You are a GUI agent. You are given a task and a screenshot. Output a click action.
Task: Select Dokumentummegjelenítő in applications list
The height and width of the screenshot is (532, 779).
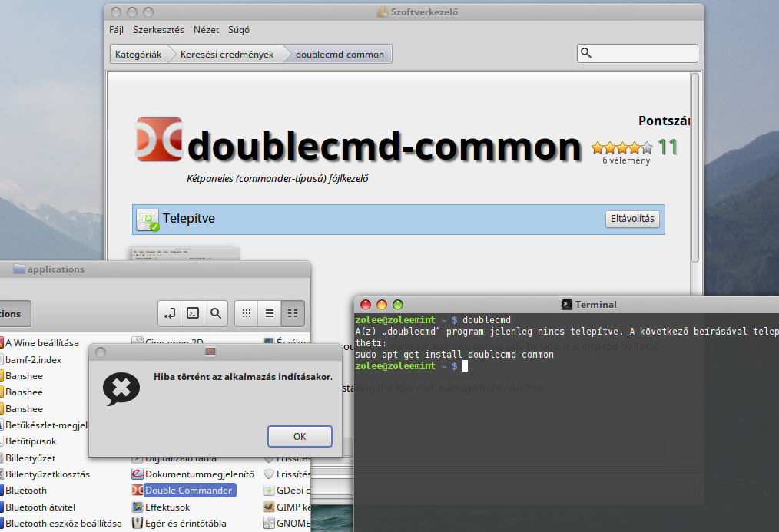pos(199,474)
